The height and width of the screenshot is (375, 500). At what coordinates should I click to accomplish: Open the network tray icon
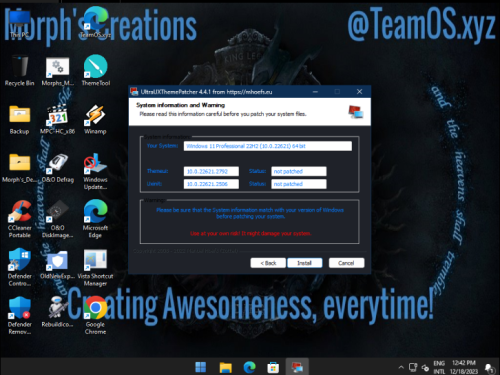pyautogui.click(x=413, y=367)
